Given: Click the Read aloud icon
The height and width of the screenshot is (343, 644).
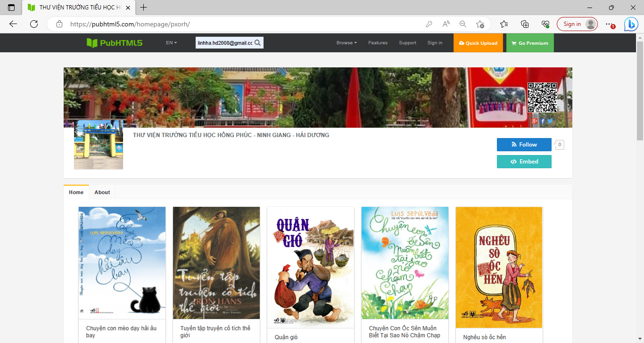Looking at the screenshot, I should pyautogui.click(x=446, y=24).
